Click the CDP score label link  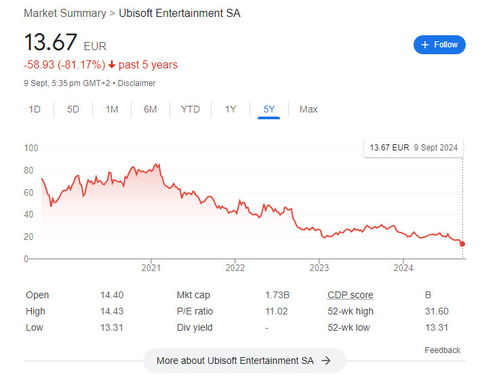click(350, 295)
